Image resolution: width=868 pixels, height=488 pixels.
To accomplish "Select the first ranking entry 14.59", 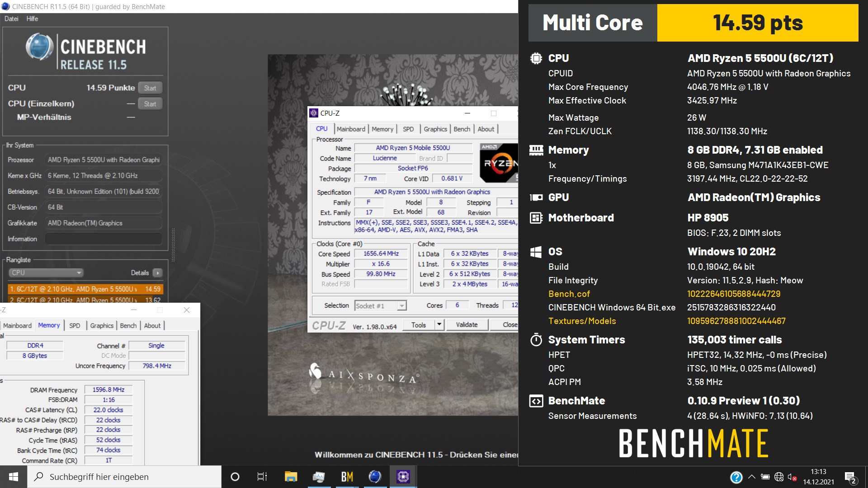I will tap(85, 289).
